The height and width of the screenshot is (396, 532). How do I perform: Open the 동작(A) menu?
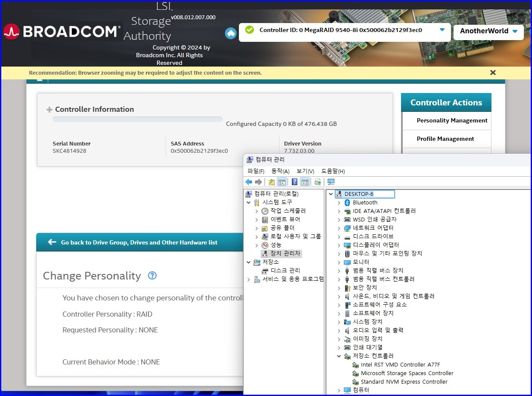(280, 171)
